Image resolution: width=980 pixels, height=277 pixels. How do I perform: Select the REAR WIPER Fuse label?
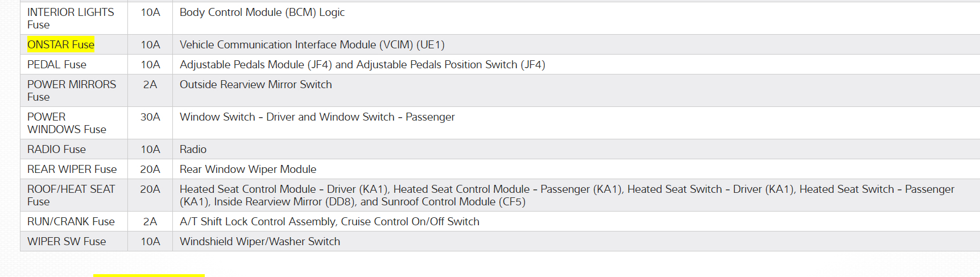(72, 169)
